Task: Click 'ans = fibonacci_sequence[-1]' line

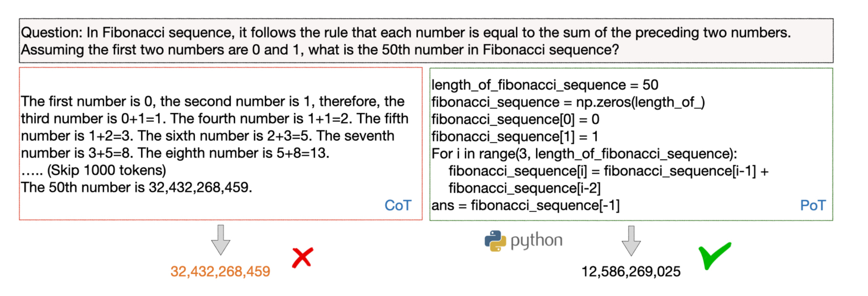Action: pyautogui.click(x=525, y=205)
